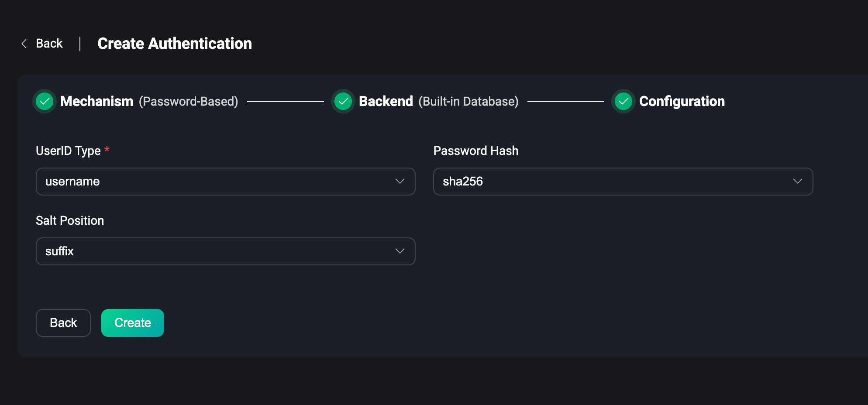
Task: Click the UserID Type field label
Action: click(68, 151)
